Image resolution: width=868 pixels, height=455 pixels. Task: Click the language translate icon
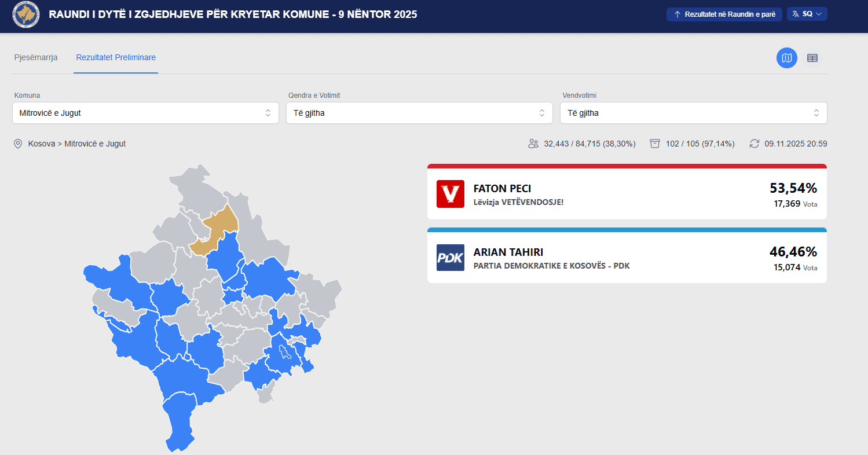796,14
